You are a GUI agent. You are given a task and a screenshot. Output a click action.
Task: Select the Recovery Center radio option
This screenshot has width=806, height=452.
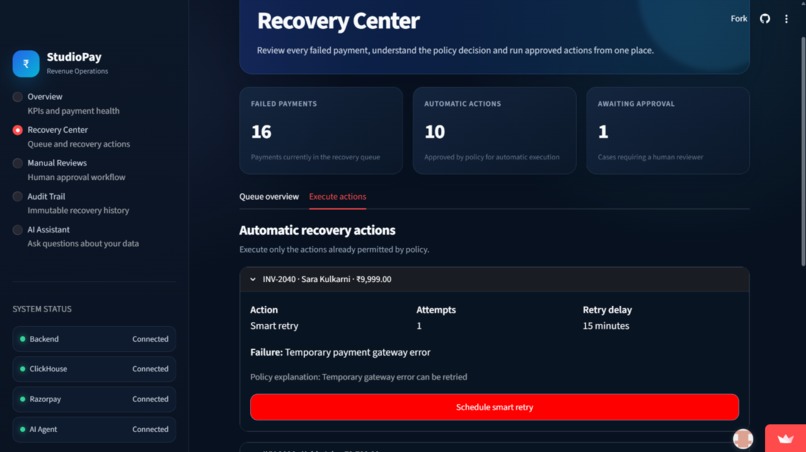point(17,130)
